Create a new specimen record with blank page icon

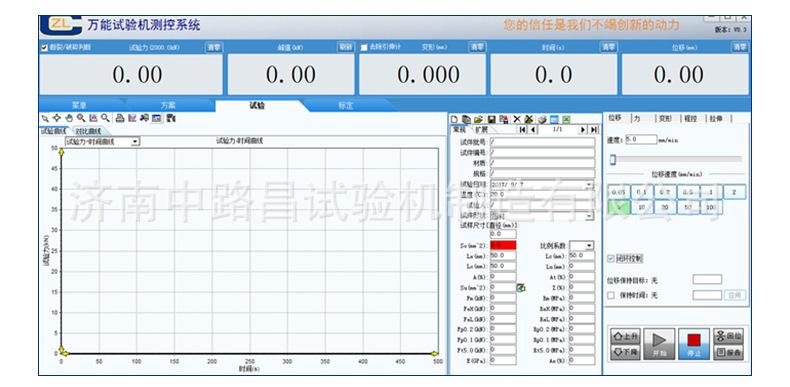pyautogui.click(x=454, y=119)
